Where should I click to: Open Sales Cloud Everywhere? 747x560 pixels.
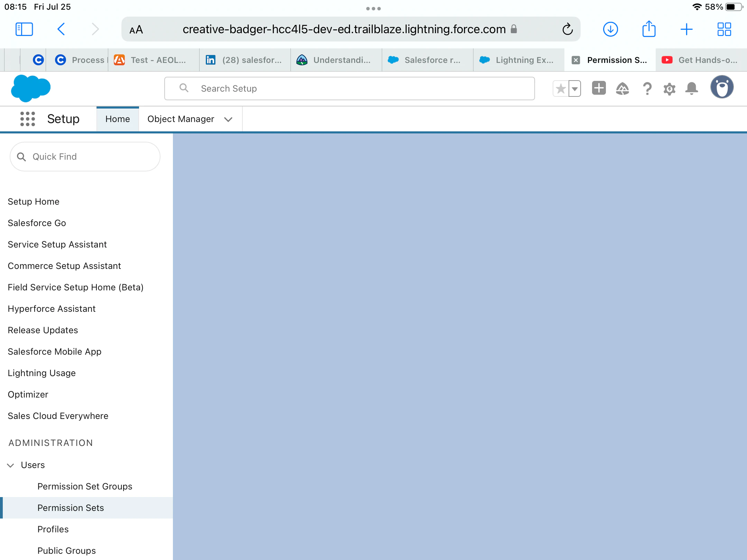point(58,416)
